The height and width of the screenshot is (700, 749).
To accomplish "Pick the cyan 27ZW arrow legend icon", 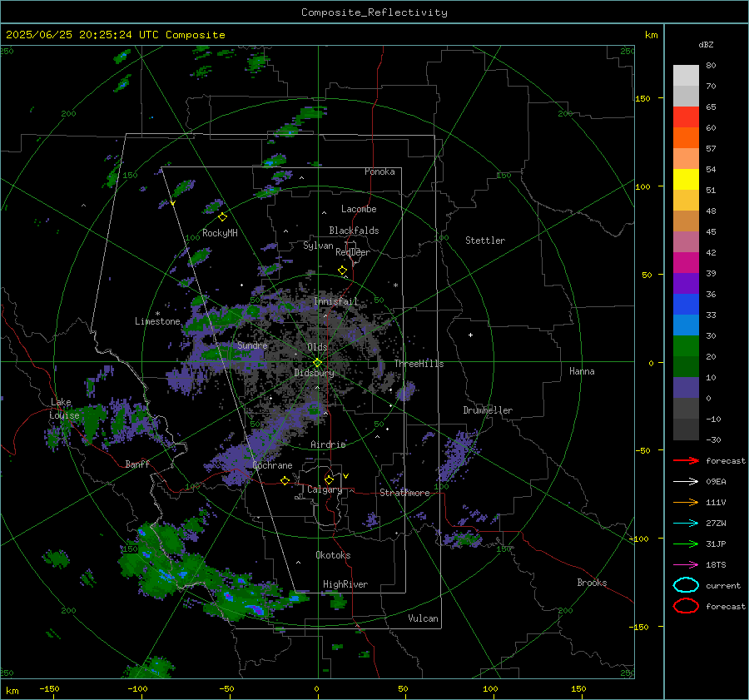I will (686, 524).
